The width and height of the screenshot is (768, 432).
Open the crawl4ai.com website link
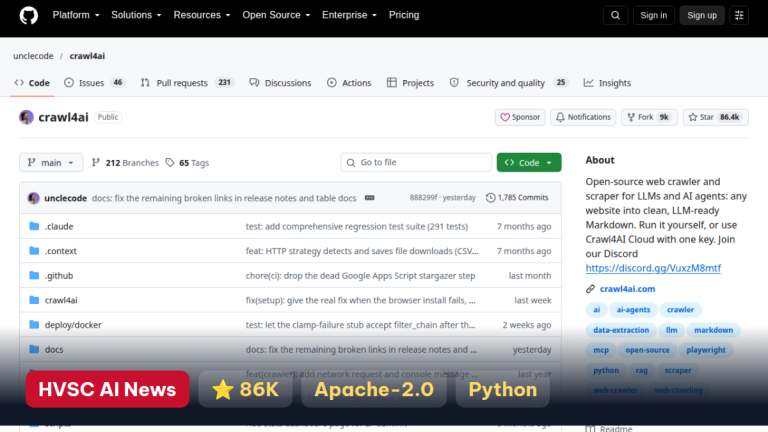(627, 289)
